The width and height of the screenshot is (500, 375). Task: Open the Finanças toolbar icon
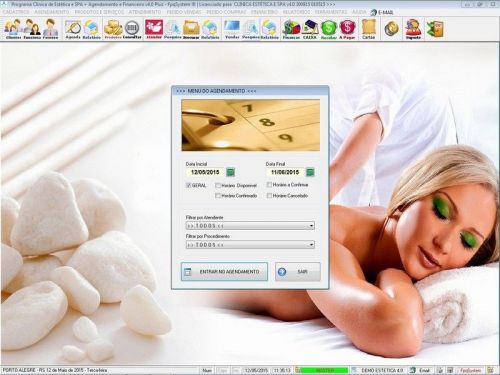point(291,29)
